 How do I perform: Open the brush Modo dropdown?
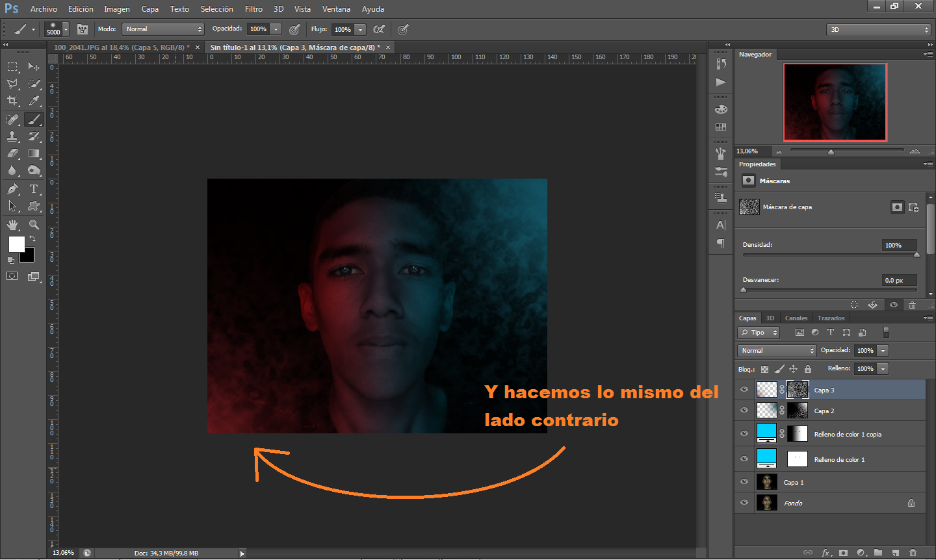pos(163,29)
